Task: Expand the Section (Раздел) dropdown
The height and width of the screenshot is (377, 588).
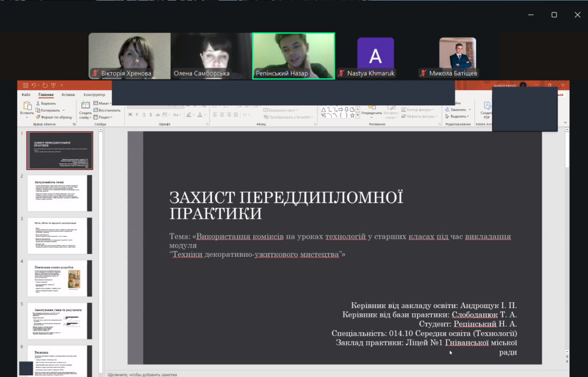Action: 105,117
